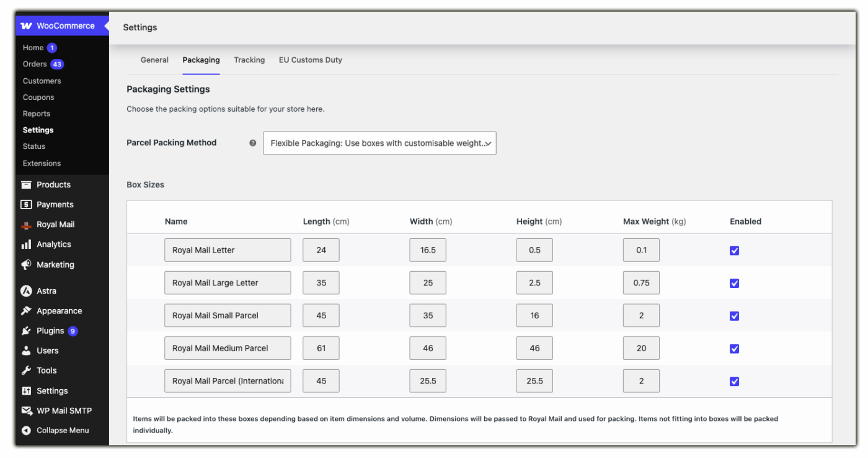868x458 pixels.
Task: Uncheck Enabled for Royal Mail Large Letter
Action: click(x=735, y=283)
